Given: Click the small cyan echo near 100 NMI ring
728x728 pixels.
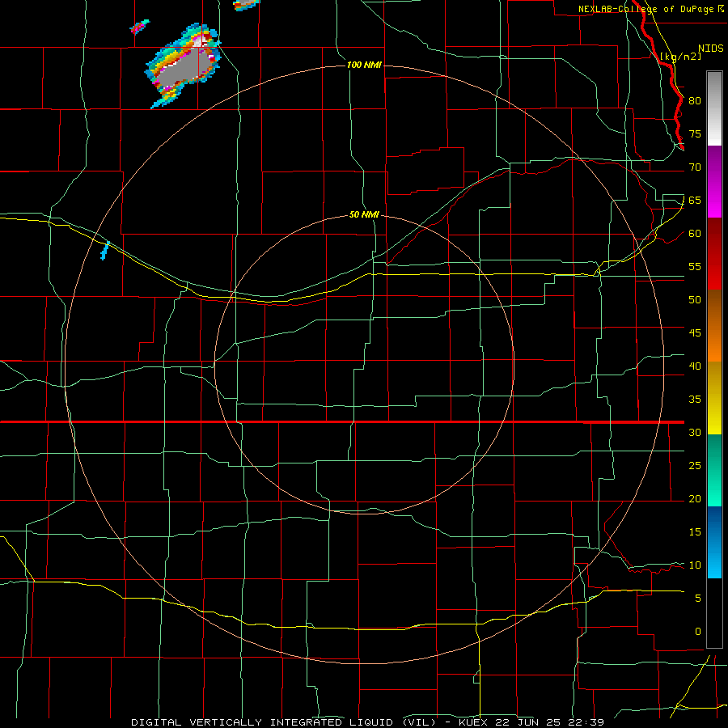Looking at the screenshot, I should 105,250.
